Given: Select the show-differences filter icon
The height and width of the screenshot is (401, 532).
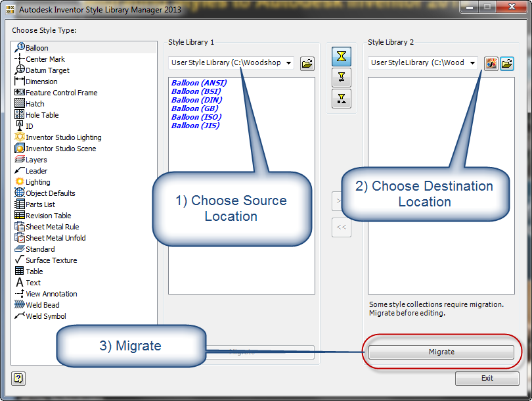Looking at the screenshot, I should click(x=342, y=78).
